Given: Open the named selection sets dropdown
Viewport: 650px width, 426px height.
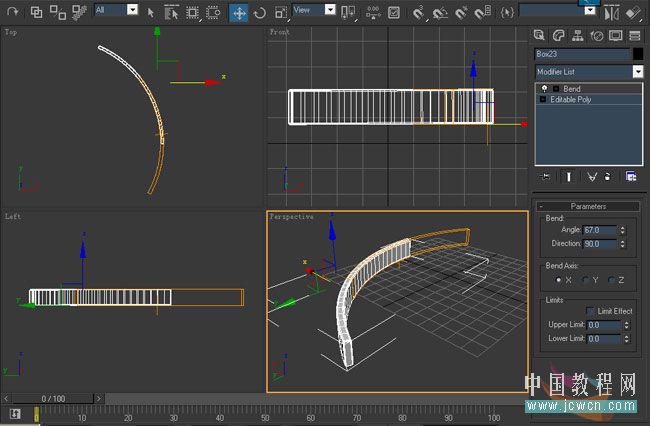Looking at the screenshot, I should (590, 10).
